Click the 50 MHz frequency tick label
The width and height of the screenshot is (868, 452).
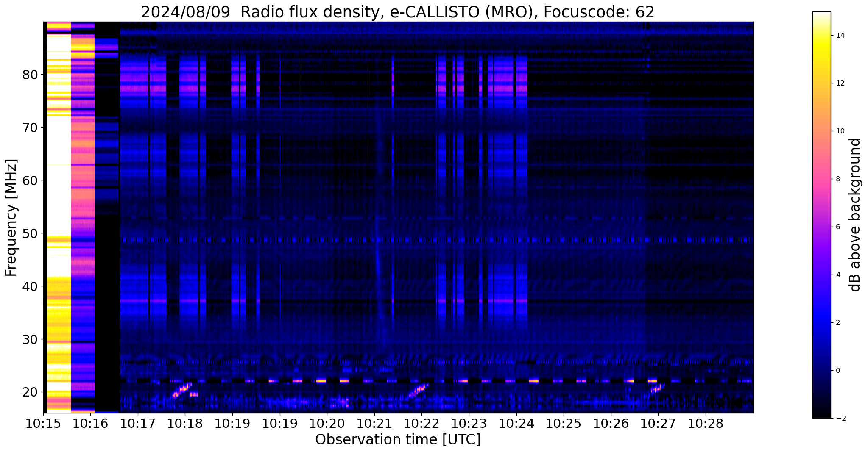click(x=30, y=233)
